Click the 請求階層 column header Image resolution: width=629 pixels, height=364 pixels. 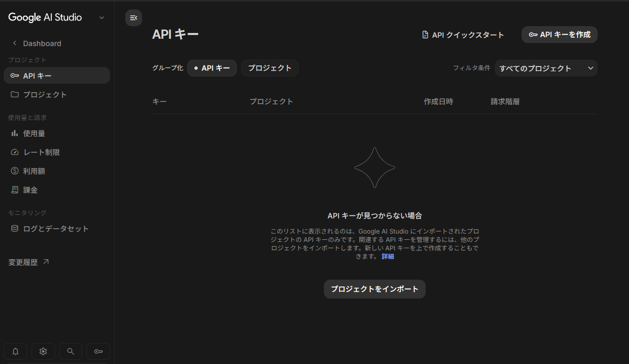[x=505, y=102]
